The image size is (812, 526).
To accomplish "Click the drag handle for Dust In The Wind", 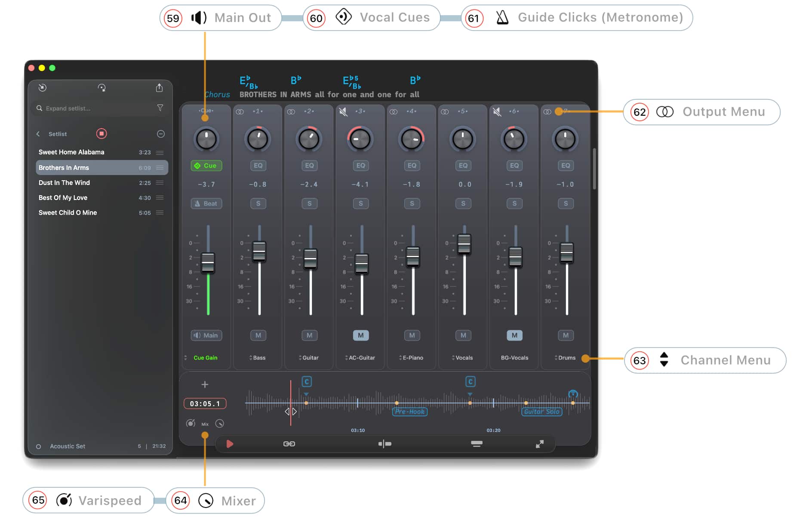I will 160,183.
